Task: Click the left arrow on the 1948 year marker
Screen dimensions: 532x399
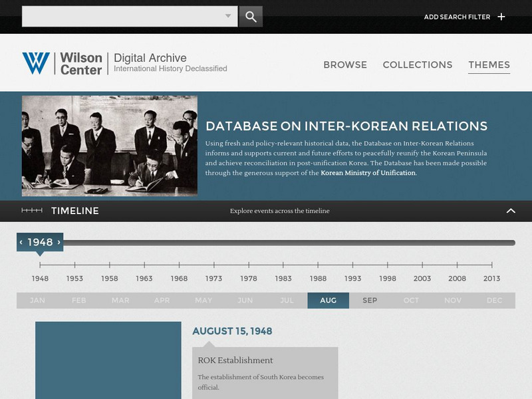Action: click(22, 242)
